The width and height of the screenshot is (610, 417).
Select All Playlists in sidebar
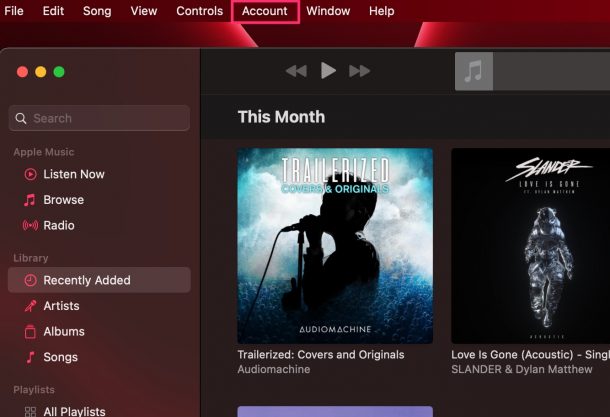(x=99, y=411)
